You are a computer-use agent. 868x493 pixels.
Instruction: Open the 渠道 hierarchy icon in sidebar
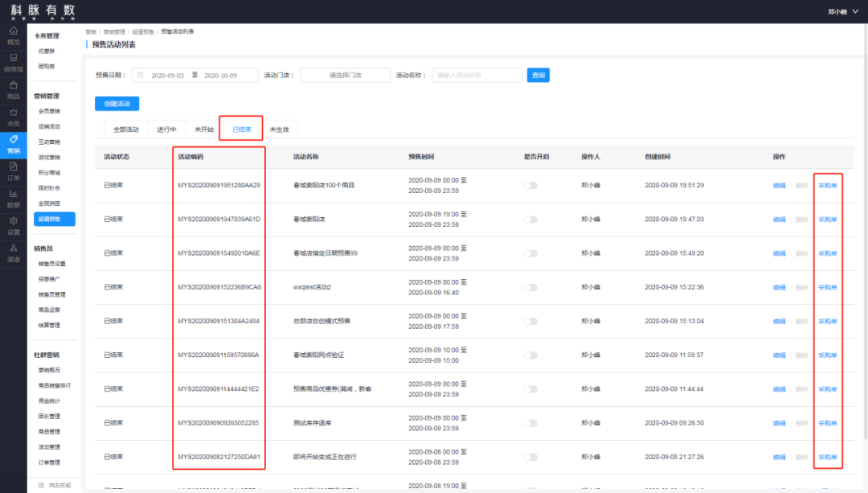pos(14,249)
